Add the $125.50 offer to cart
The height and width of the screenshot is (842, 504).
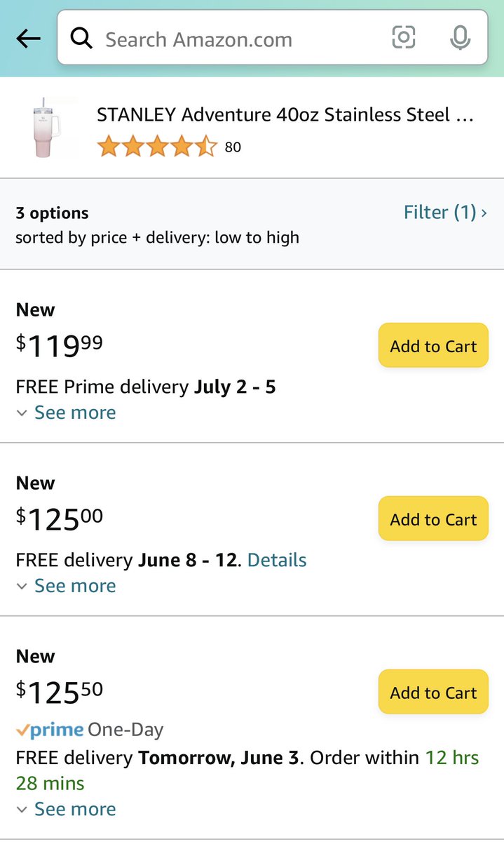click(x=433, y=692)
